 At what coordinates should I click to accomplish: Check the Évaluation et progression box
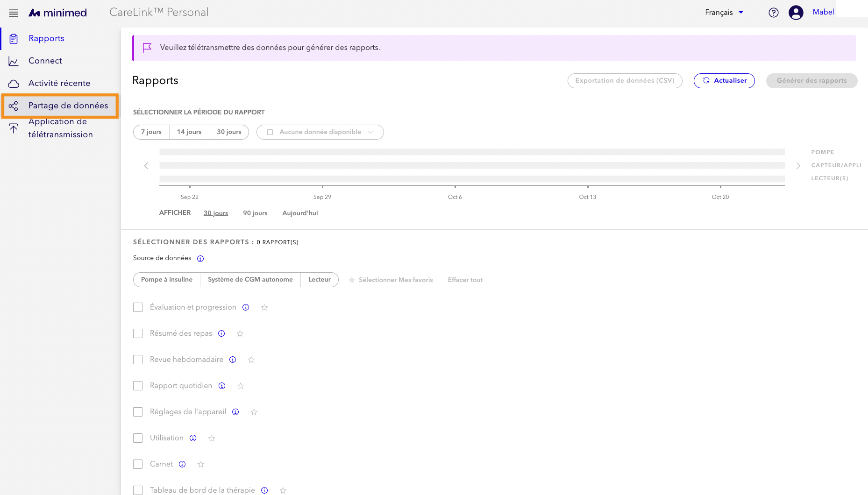pyautogui.click(x=138, y=307)
